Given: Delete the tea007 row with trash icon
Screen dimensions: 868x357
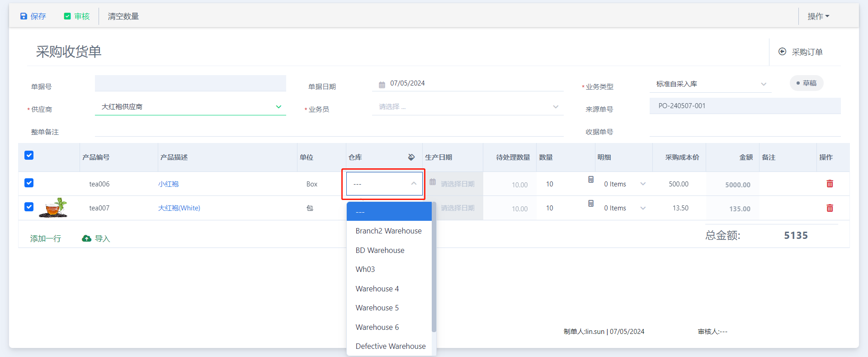Looking at the screenshot, I should click(830, 208).
